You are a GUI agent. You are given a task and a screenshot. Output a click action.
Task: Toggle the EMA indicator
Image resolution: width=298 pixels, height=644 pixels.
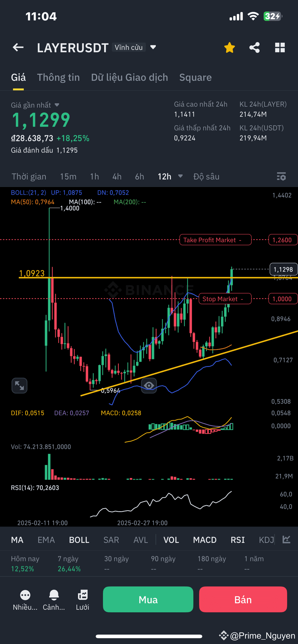pyautogui.click(x=46, y=540)
